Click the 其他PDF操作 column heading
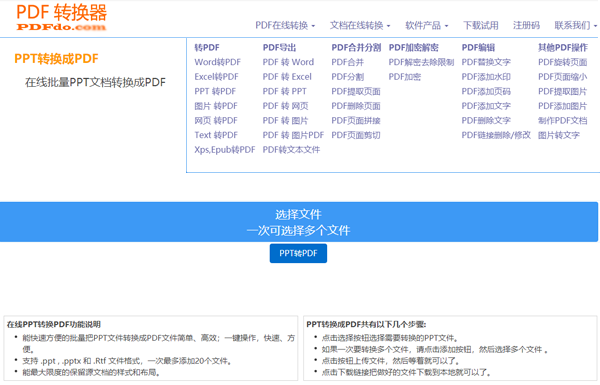600x385 pixels. point(562,47)
